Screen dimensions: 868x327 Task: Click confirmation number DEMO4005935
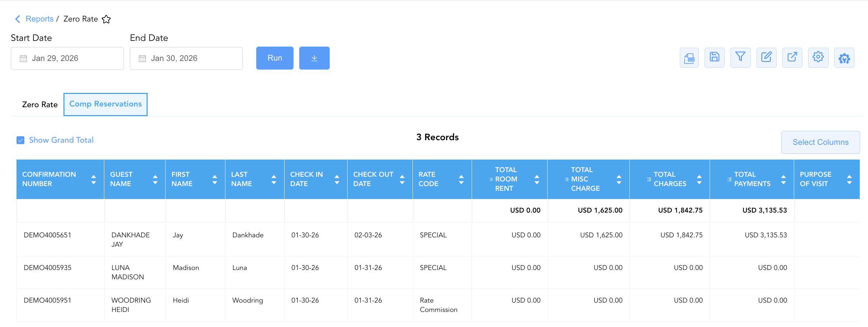[47, 268]
